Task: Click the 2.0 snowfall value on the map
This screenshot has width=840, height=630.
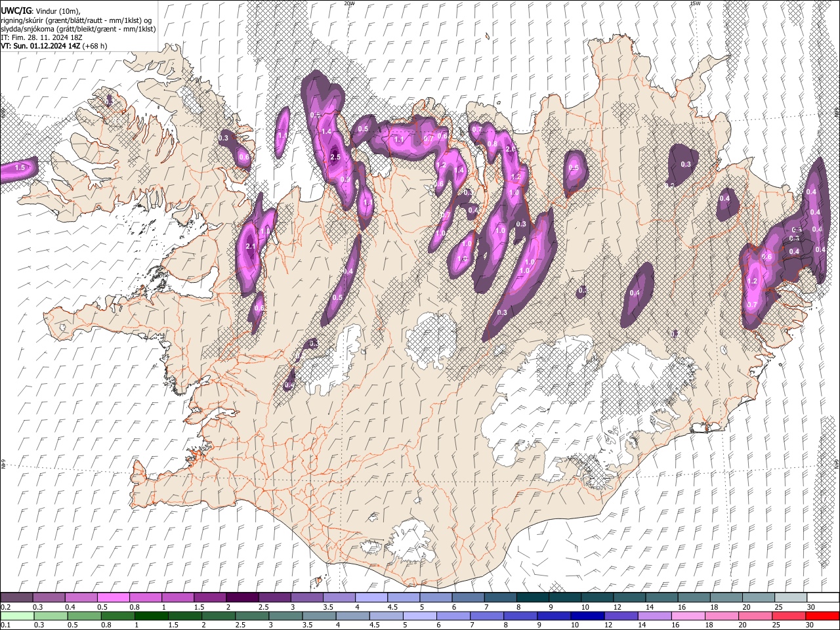Action: tap(511, 150)
